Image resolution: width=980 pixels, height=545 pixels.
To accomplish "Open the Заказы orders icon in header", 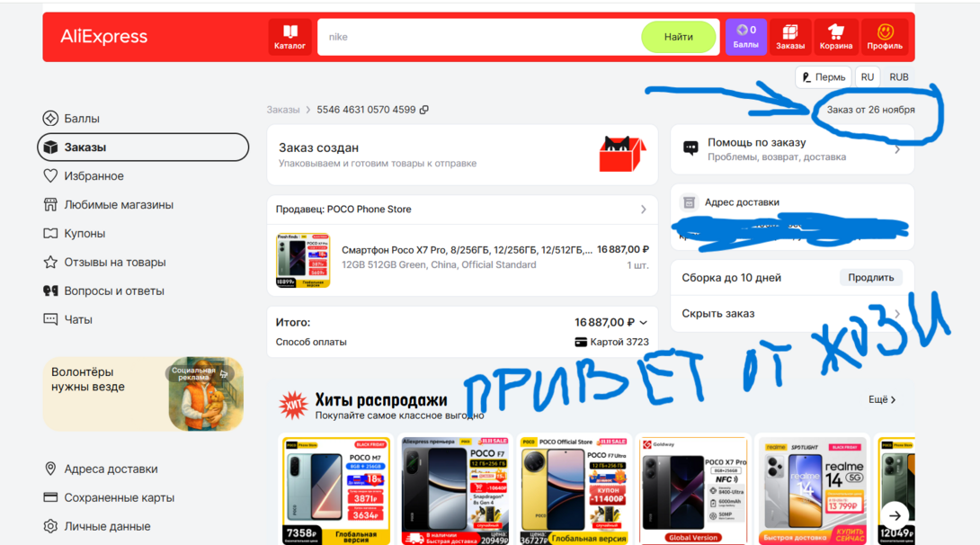I will click(790, 37).
